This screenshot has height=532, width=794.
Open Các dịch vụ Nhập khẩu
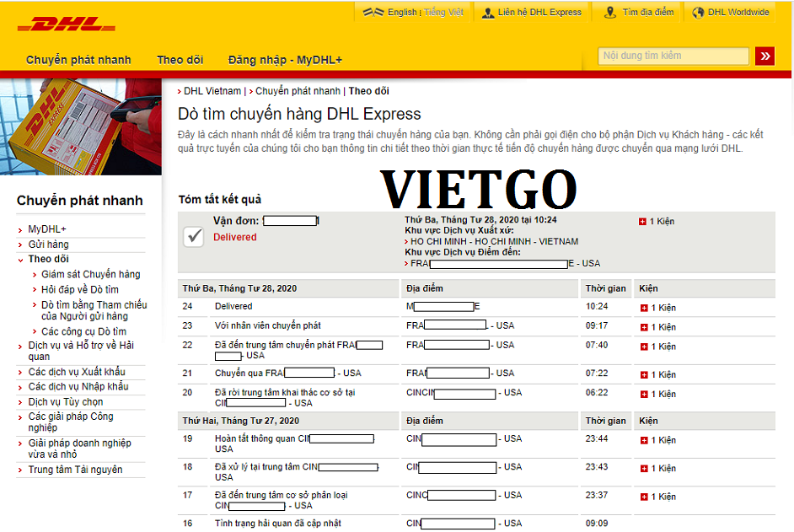click(78, 387)
